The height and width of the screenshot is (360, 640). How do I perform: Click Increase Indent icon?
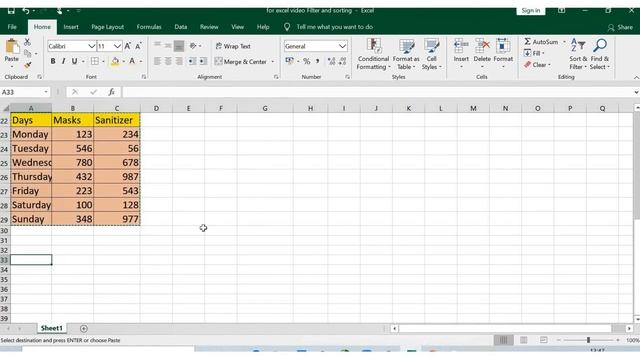[x=203, y=61]
